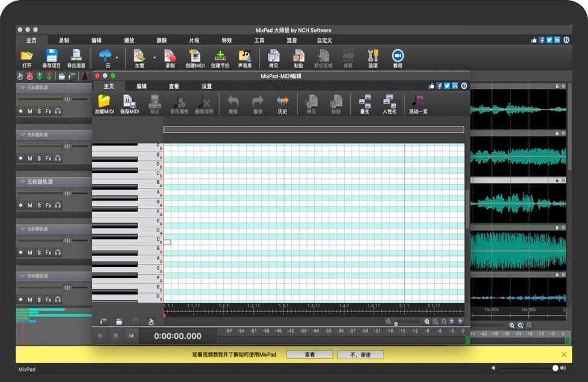The width and height of the screenshot is (588, 382).
Task: Open the 声音库 sound library
Action: point(244,57)
